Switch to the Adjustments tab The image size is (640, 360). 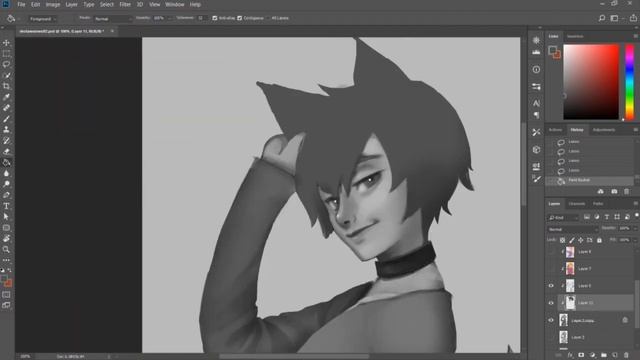(604, 130)
